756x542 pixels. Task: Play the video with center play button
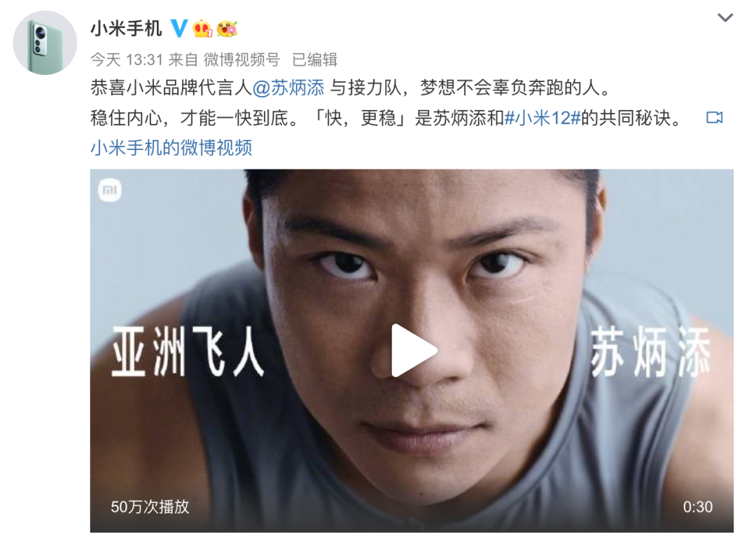click(413, 351)
